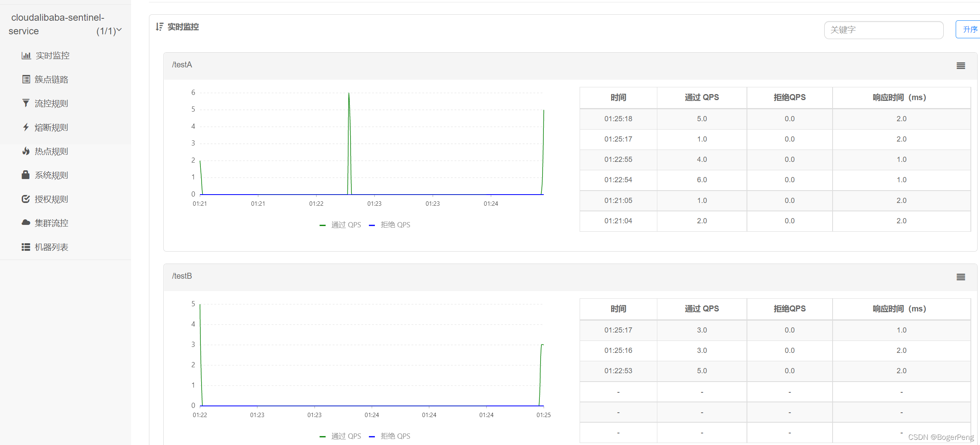This screenshot has height=445, width=980.
Task: Open the /testB panel hamburger menu
Action: click(960, 277)
